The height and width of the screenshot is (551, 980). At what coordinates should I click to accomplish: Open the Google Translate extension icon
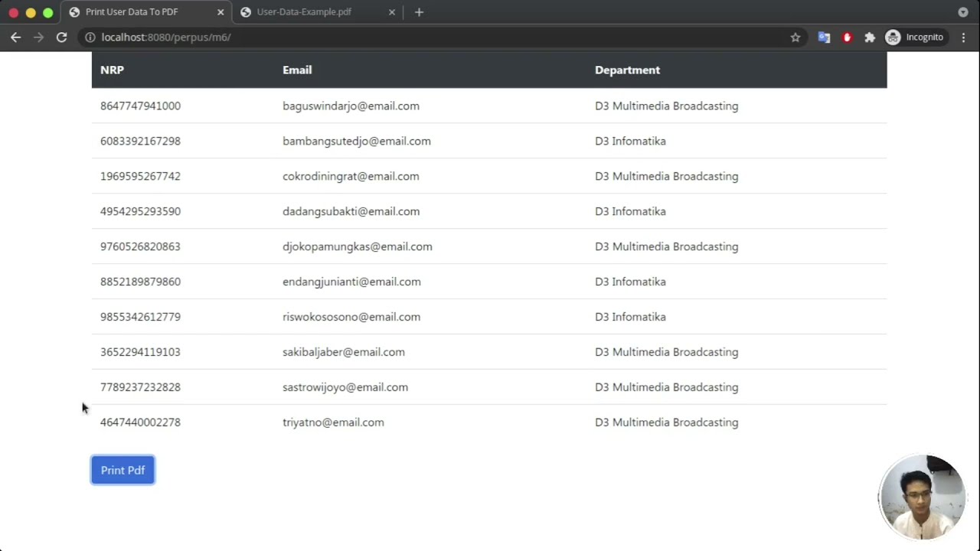click(x=824, y=37)
